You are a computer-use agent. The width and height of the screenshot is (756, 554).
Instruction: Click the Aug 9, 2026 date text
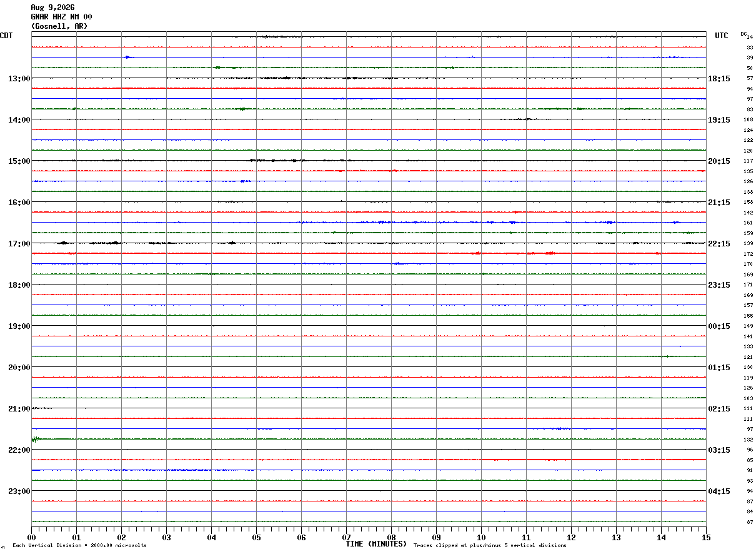52,8
